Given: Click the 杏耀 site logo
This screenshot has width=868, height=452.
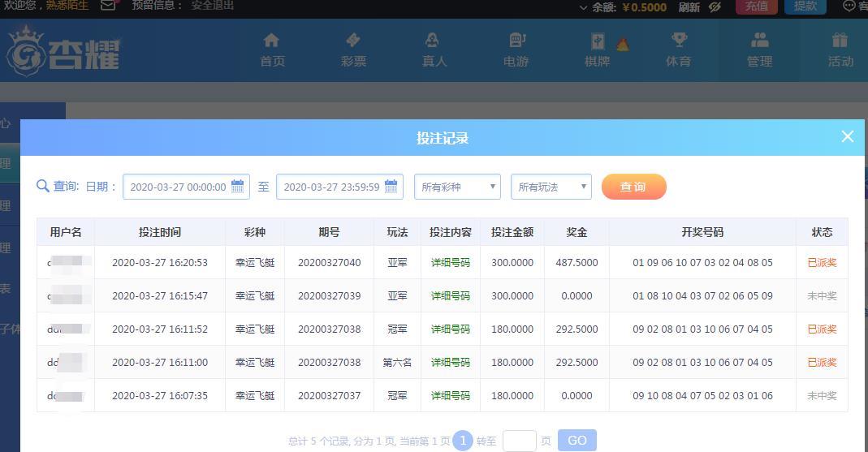Looking at the screenshot, I should (x=63, y=51).
